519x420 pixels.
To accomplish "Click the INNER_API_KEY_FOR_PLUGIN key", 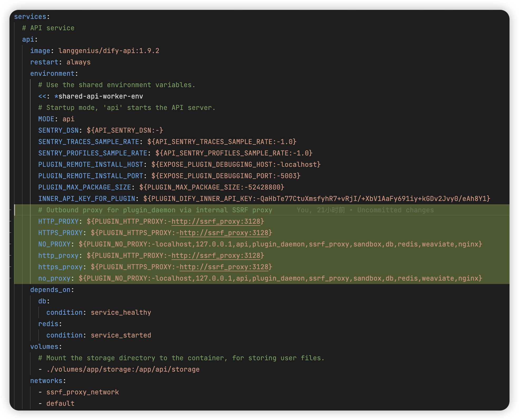I will (86, 199).
